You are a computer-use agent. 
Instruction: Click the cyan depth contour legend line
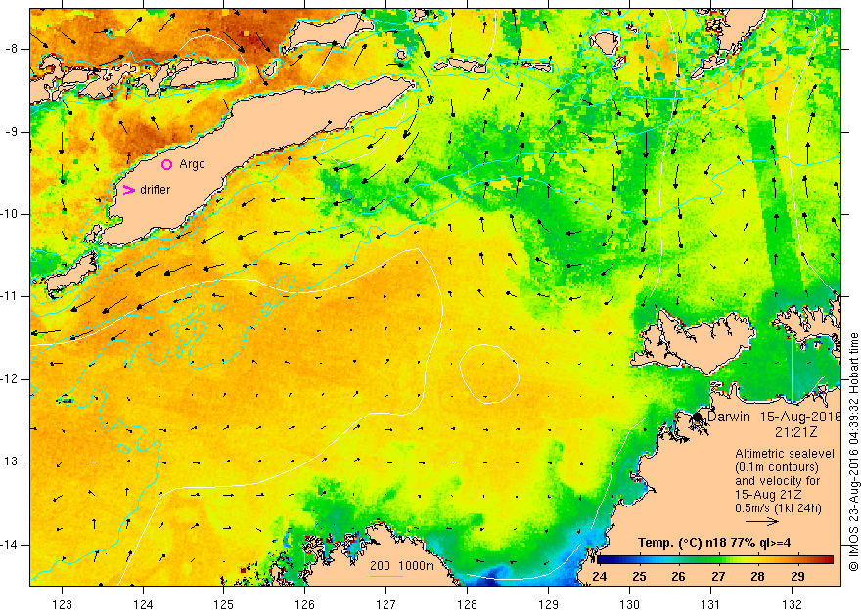(386, 576)
